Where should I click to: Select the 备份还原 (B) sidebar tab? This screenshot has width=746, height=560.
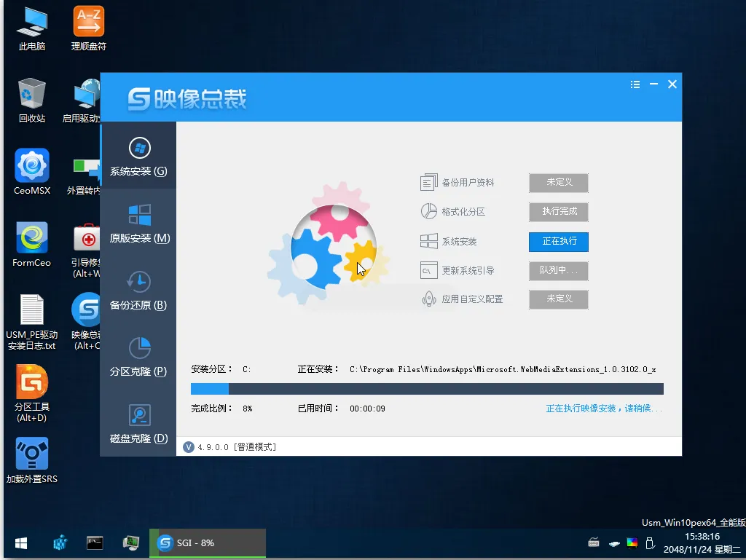pos(138,290)
